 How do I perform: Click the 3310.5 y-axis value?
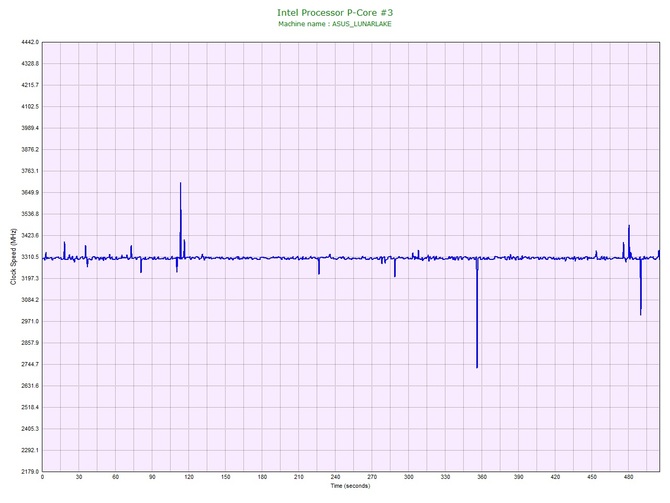pyautogui.click(x=30, y=257)
